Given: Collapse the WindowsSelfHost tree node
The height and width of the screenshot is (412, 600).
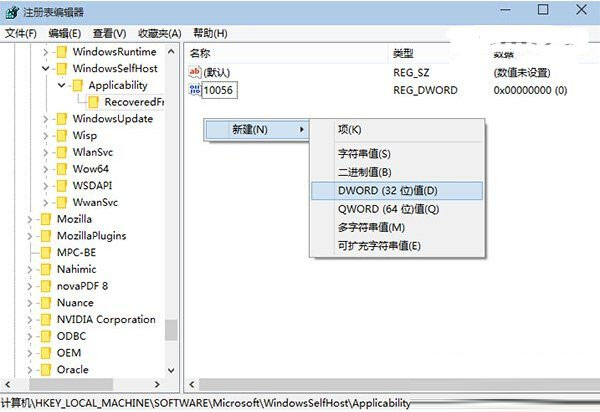Looking at the screenshot, I should (x=46, y=69).
